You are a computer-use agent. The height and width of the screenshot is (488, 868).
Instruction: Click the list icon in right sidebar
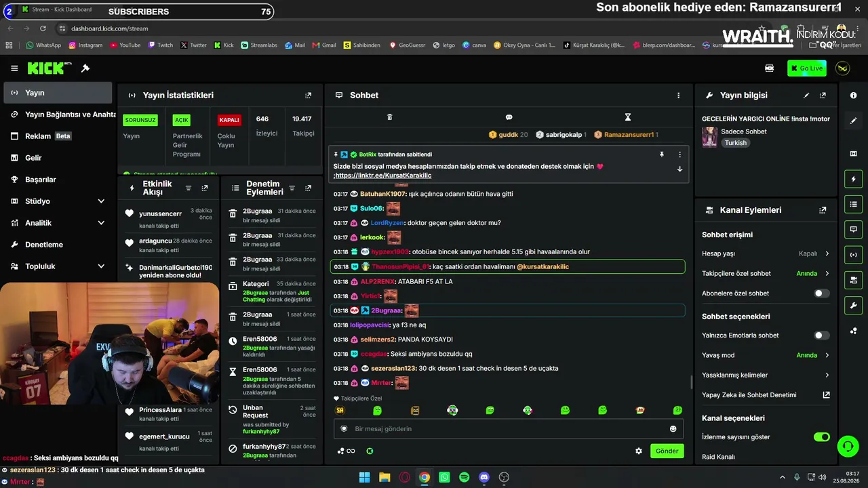tap(853, 204)
